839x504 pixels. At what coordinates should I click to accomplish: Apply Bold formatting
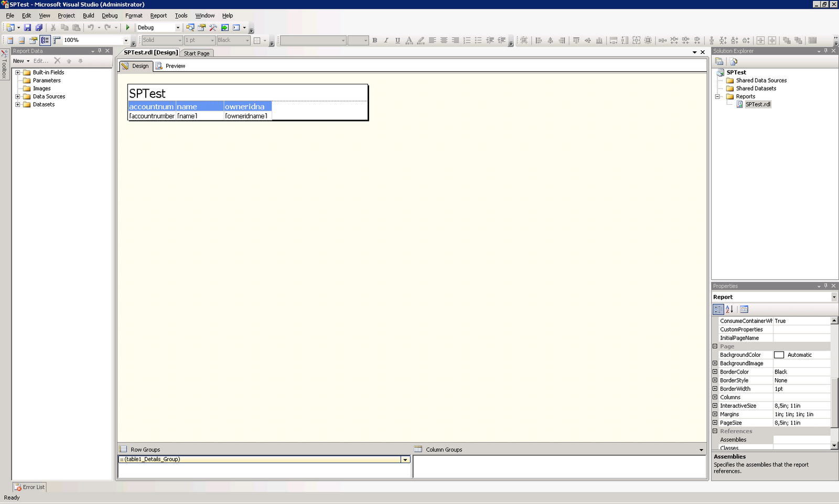(x=374, y=40)
